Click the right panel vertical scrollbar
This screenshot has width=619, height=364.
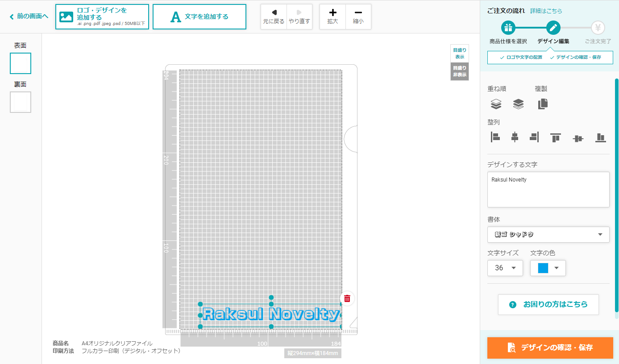click(x=617, y=195)
